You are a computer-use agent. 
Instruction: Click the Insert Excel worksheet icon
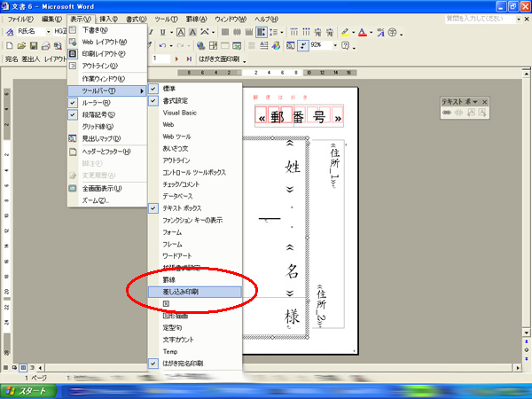[x=237, y=45]
